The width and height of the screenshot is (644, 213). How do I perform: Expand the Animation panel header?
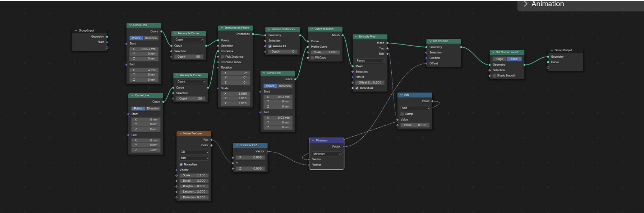point(526,4)
